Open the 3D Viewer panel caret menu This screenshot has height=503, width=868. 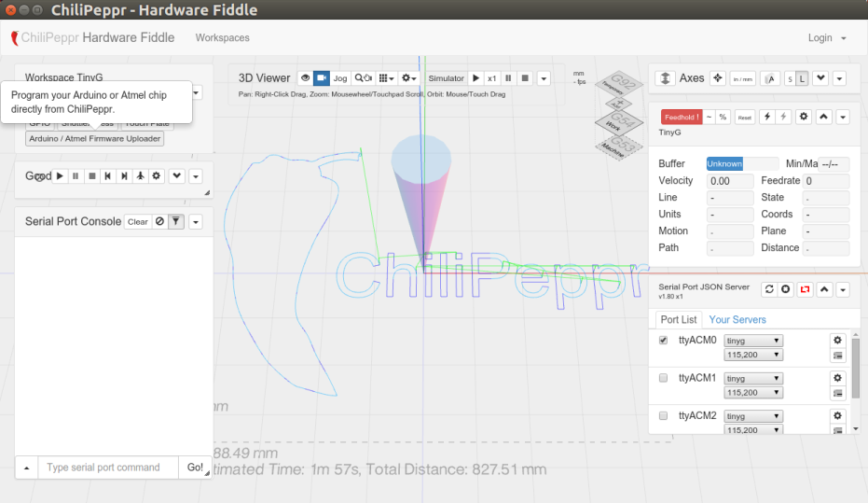pos(544,78)
